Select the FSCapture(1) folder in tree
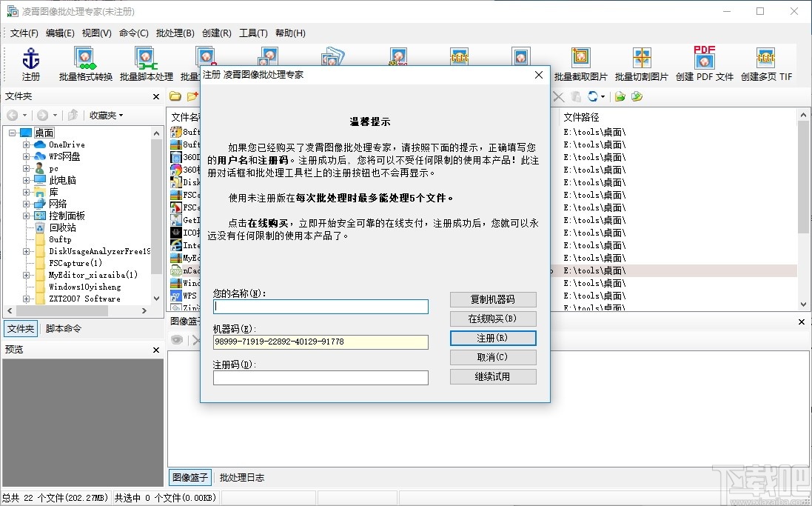 pyautogui.click(x=75, y=263)
